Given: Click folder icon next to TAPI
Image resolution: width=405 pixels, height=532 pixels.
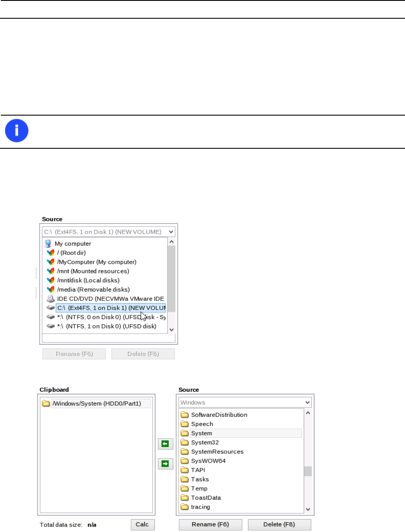Looking at the screenshot, I should tap(184, 470).
